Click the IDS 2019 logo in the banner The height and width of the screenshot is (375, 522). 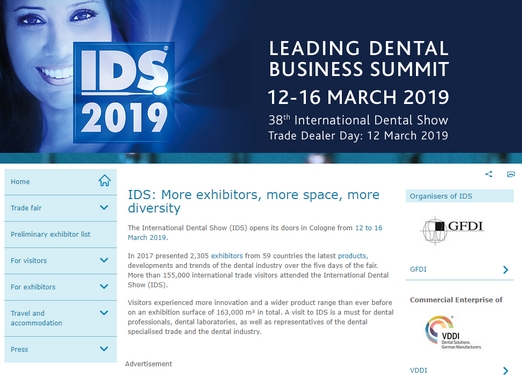pos(124,92)
